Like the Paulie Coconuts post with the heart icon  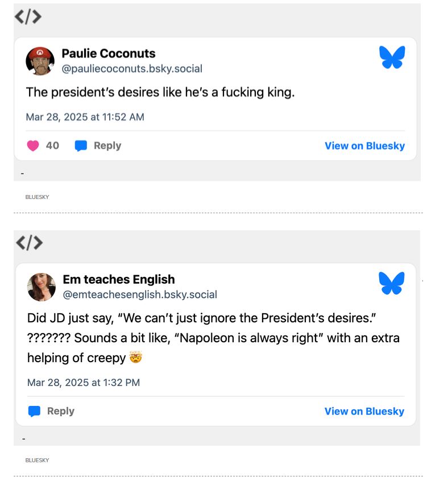tap(34, 146)
